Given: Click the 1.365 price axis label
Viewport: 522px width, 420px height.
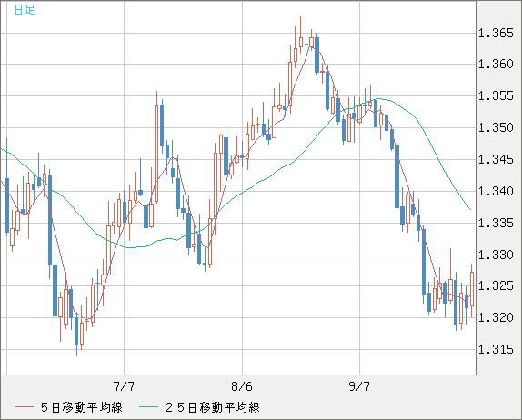Looking at the screenshot, I should click(x=496, y=33).
